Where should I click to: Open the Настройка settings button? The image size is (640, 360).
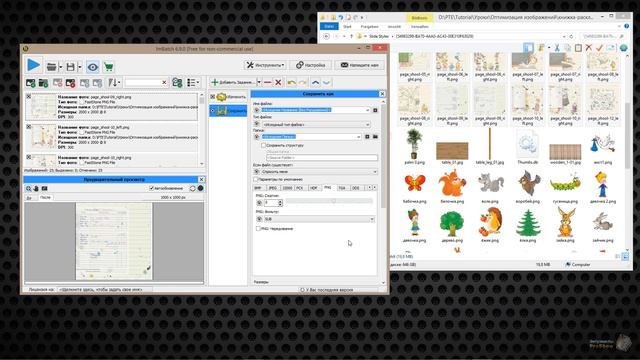[311, 65]
